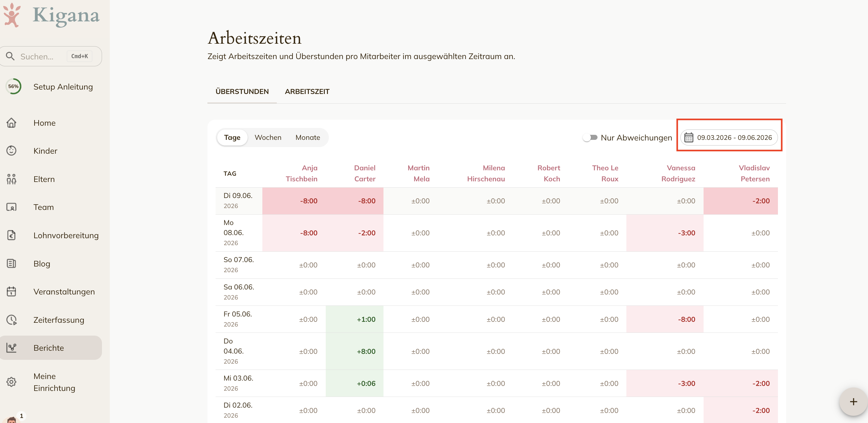This screenshot has width=868, height=423.
Task: Open Lohnvorbereitung euro document icon
Action: [12, 235]
